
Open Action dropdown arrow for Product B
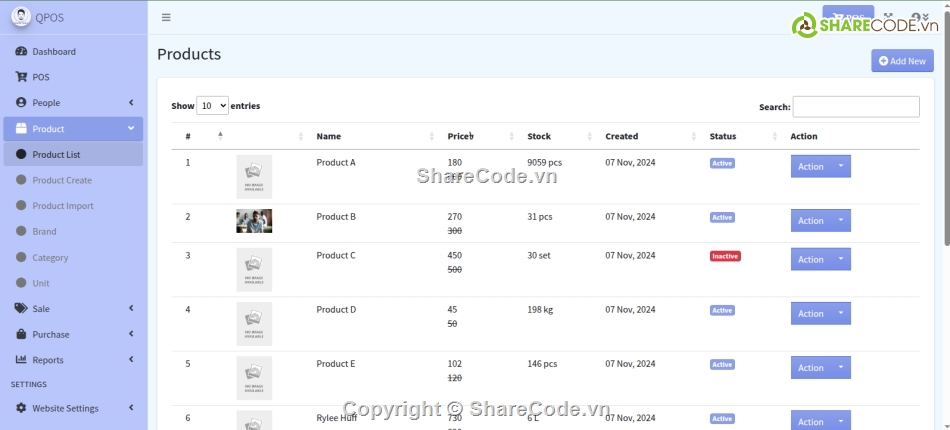point(841,220)
